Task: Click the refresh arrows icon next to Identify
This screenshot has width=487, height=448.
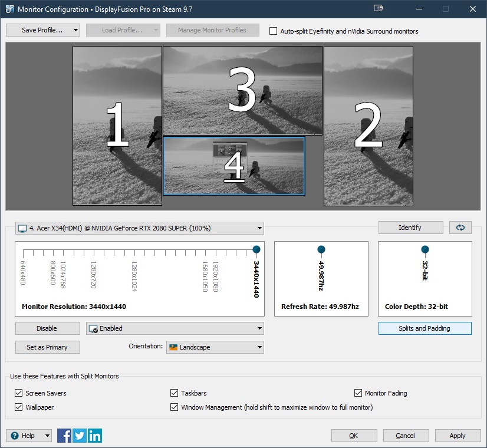Action: pos(460,228)
